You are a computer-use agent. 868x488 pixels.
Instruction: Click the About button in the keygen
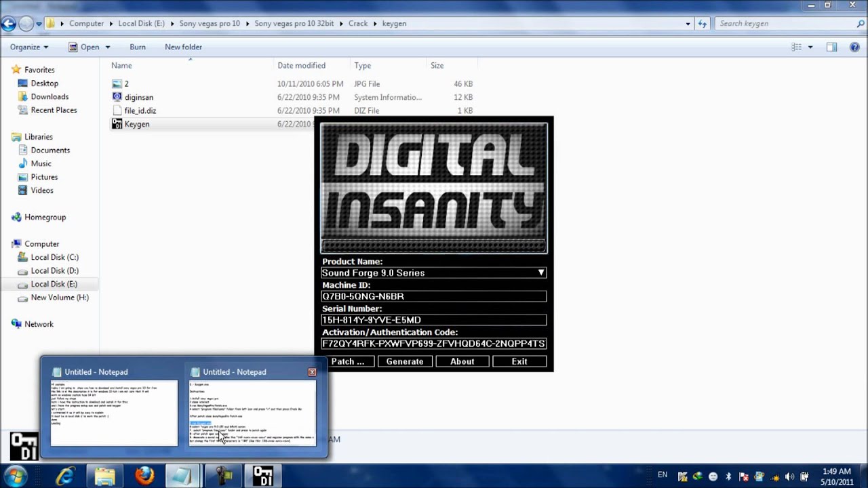coord(462,362)
